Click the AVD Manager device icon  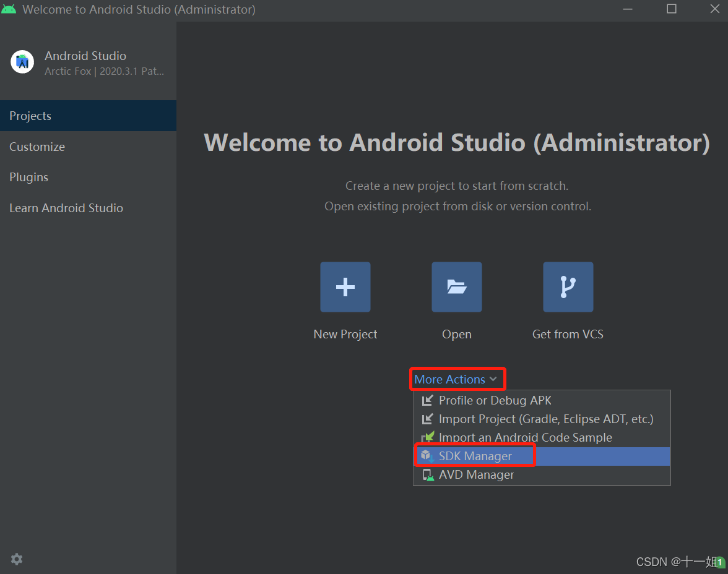point(428,474)
